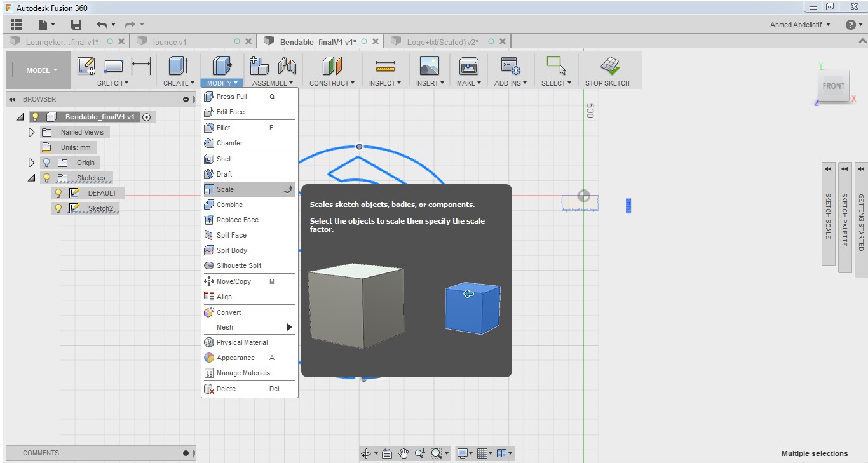This screenshot has width=868, height=463.
Task: Redo the last action
Action: pos(130,24)
